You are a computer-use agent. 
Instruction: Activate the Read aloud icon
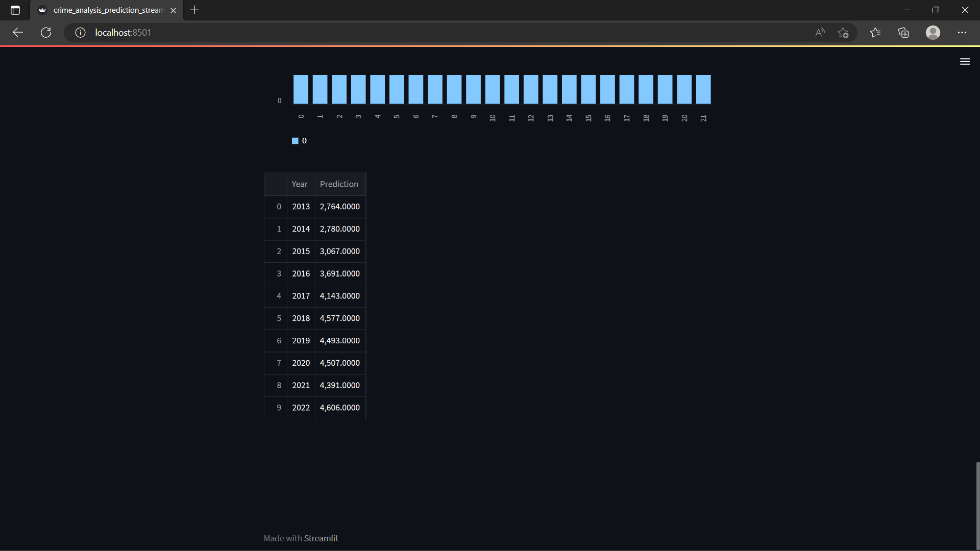[x=820, y=33]
